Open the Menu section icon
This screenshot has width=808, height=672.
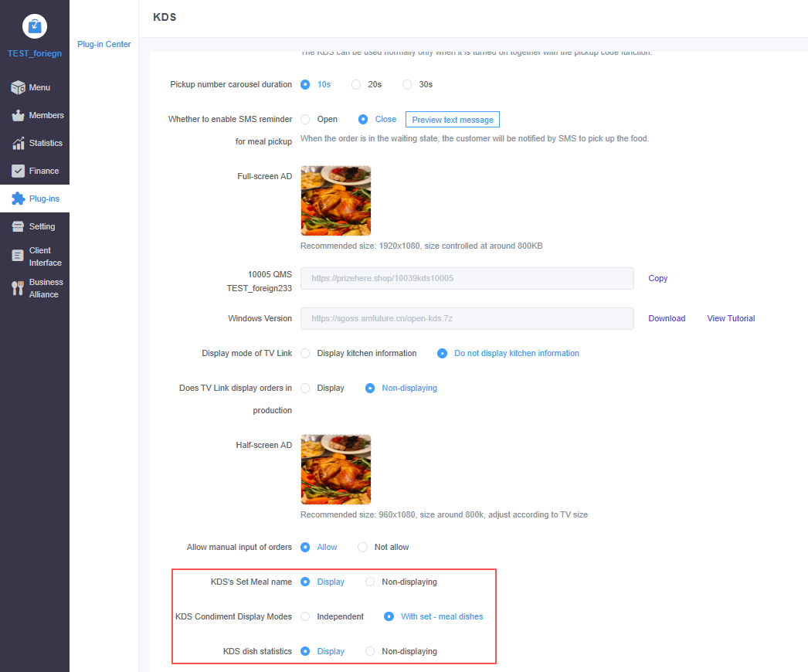(18, 88)
